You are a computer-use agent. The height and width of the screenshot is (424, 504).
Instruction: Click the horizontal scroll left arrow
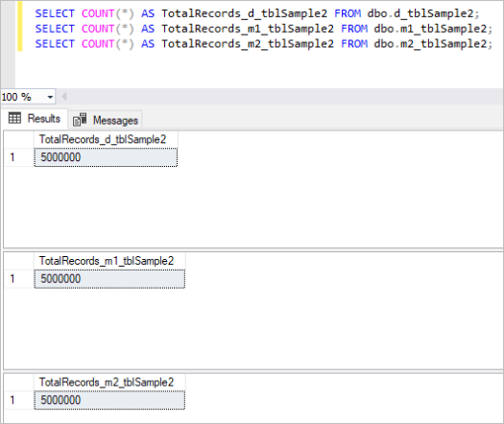(x=64, y=96)
